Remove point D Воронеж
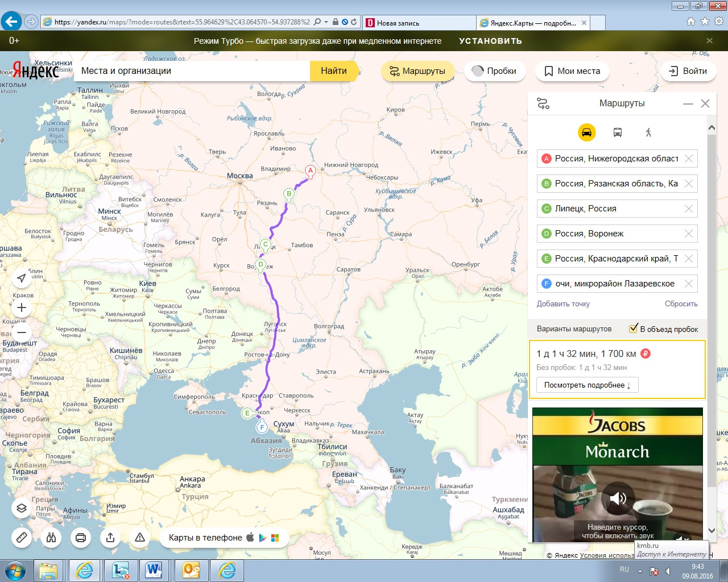This screenshot has width=728, height=582. pos(689,234)
